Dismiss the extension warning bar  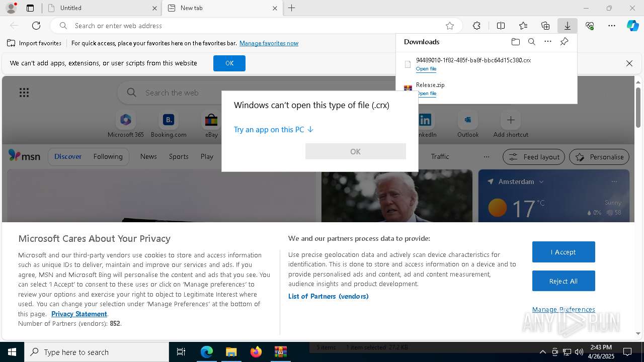[x=629, y=63]
